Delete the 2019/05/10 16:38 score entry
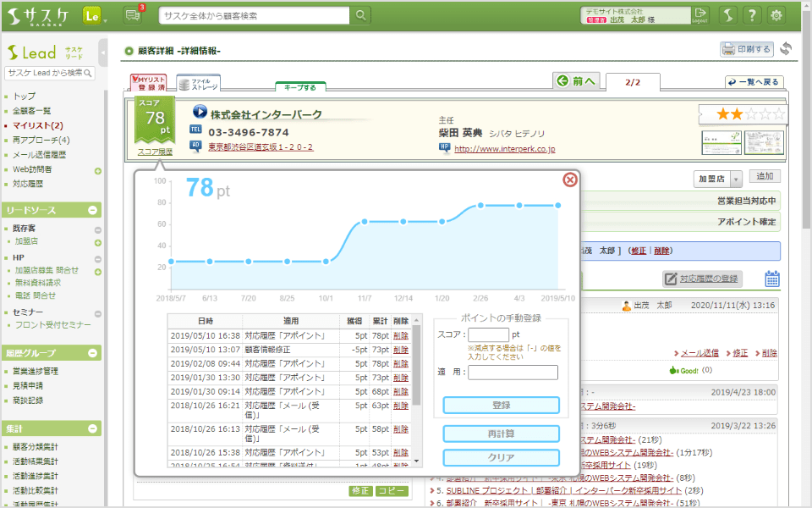This screenshot has width=812, height=508. [400, 336]
